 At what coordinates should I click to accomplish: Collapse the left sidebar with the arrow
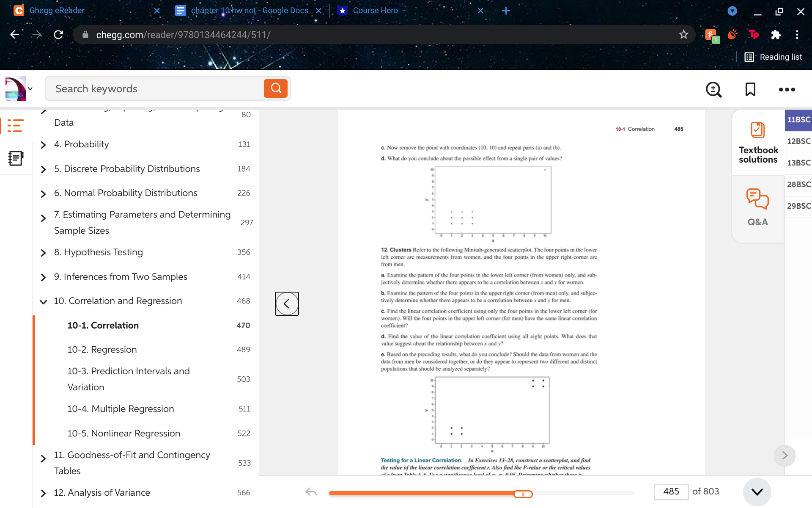coord(287,304)
